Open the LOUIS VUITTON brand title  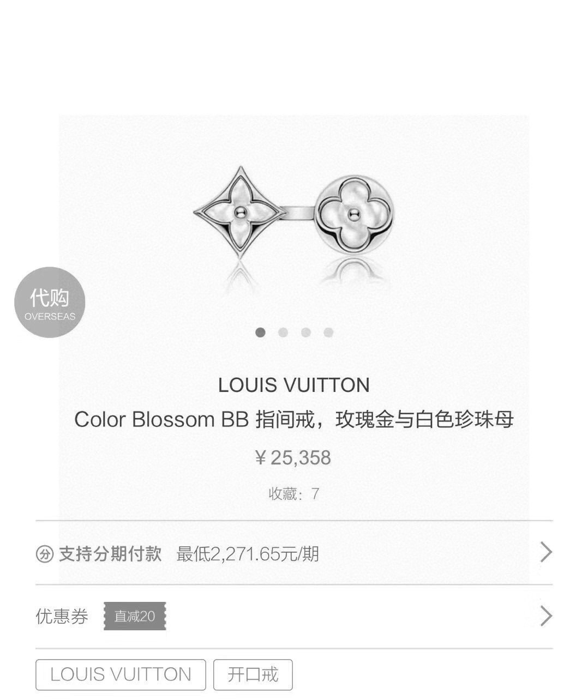[x=294, y=385]
